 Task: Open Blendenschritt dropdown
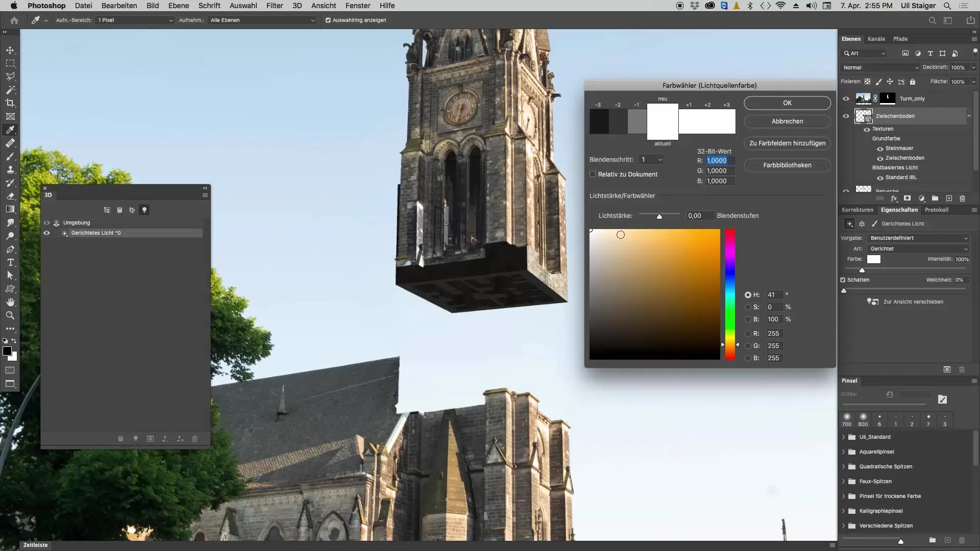tap(651, 160)
